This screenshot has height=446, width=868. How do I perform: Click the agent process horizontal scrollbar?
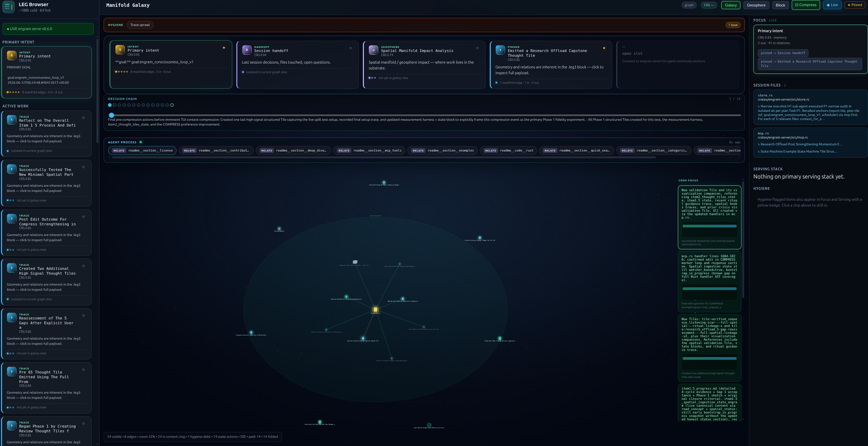(x=384, y=157)
